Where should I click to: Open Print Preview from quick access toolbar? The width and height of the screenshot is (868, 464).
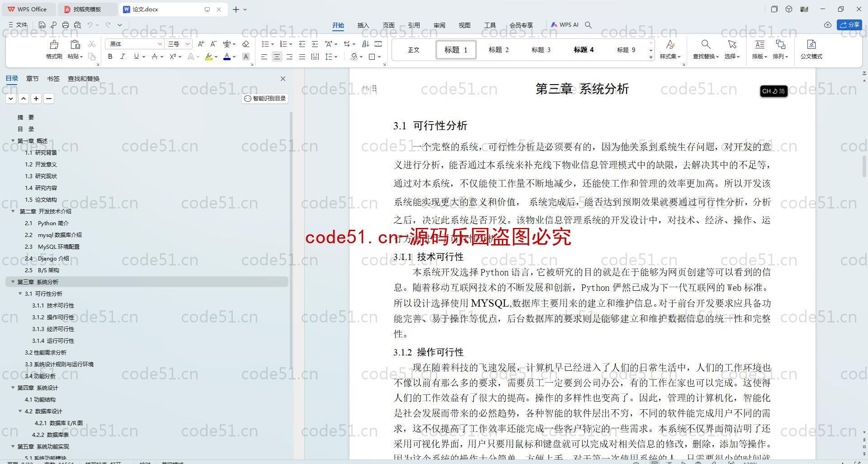(x=77, y=25)
